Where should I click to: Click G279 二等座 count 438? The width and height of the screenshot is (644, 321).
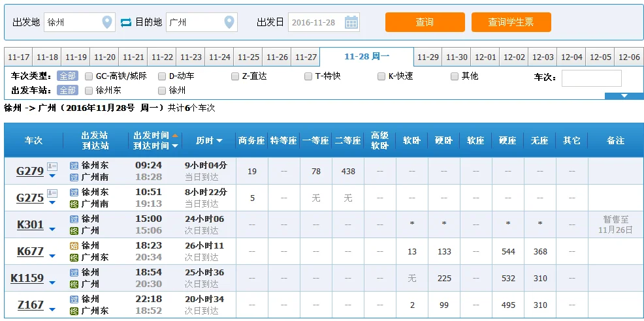pos(348,171)
